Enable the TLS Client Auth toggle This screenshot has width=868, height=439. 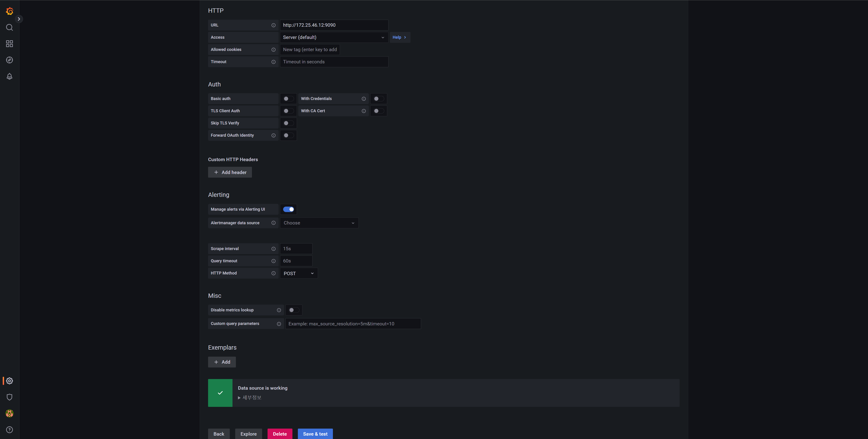288,111
